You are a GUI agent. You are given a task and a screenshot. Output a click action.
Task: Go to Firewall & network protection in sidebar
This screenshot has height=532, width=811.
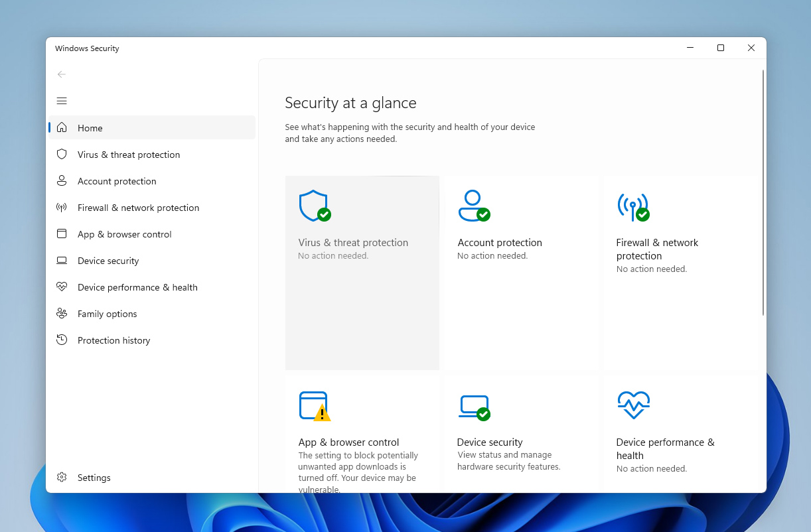[x=152, y=207]
